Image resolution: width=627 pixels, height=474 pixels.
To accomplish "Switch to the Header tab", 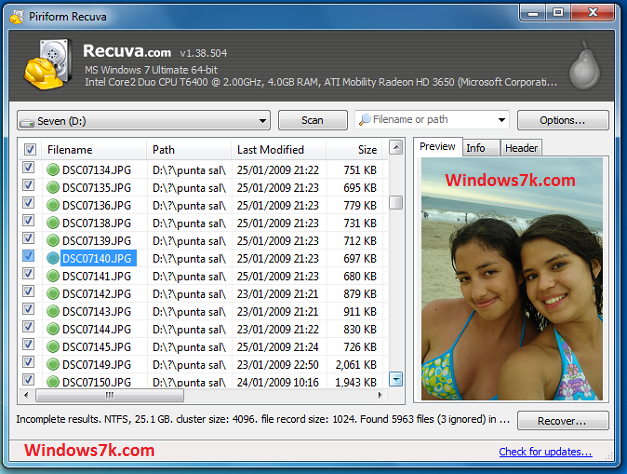I will point(521,148).
